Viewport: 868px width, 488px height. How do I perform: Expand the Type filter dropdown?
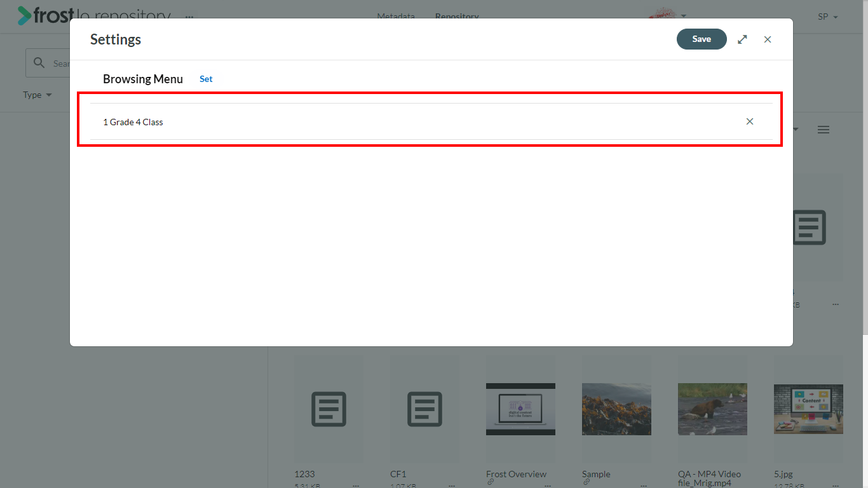tap(37, 95)
